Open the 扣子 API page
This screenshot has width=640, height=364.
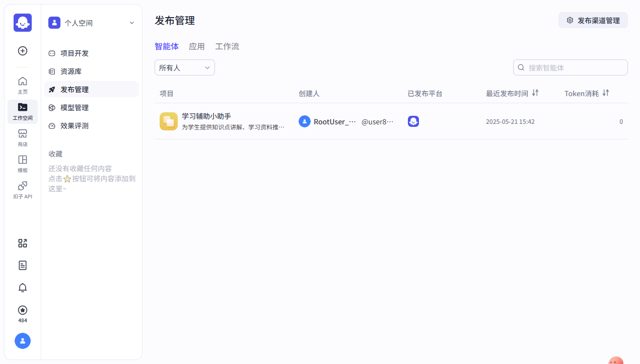pos(22,189)
